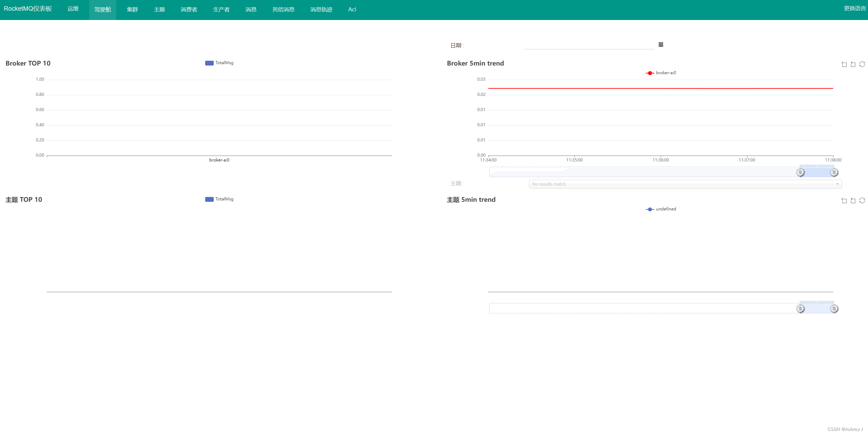Toggle the broker-a:0 legend on Broker trend
This screenshot has height=435, width=868.
click(x=661, y=72)
